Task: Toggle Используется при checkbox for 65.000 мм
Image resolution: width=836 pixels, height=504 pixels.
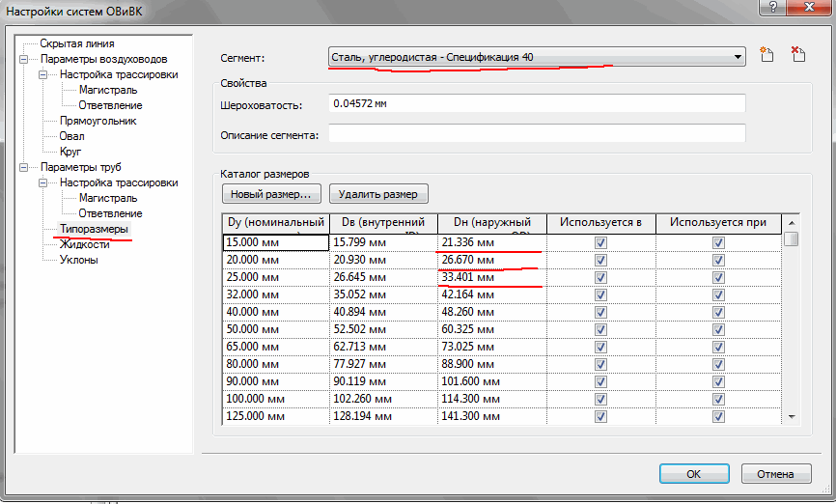Action: tap(718, 347)
